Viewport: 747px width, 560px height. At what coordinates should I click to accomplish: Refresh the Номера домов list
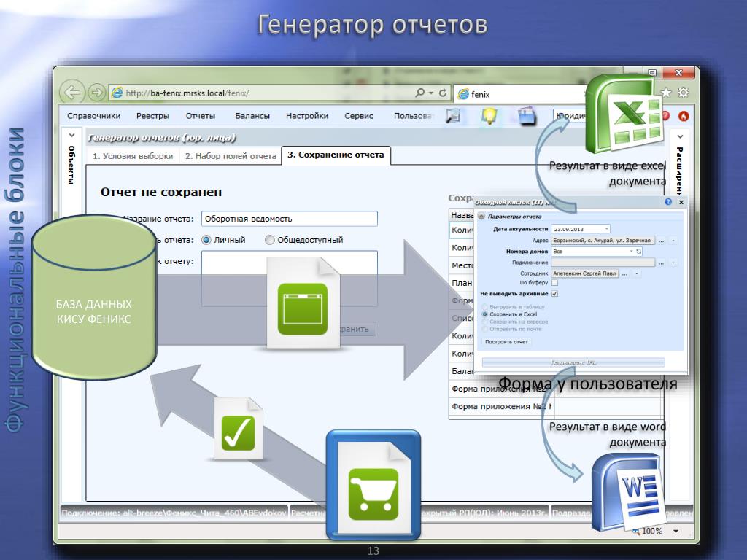639,251
